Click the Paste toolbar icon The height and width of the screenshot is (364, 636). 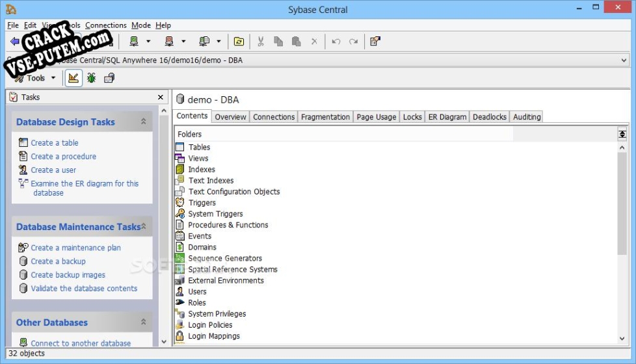[x=296, y=42]
